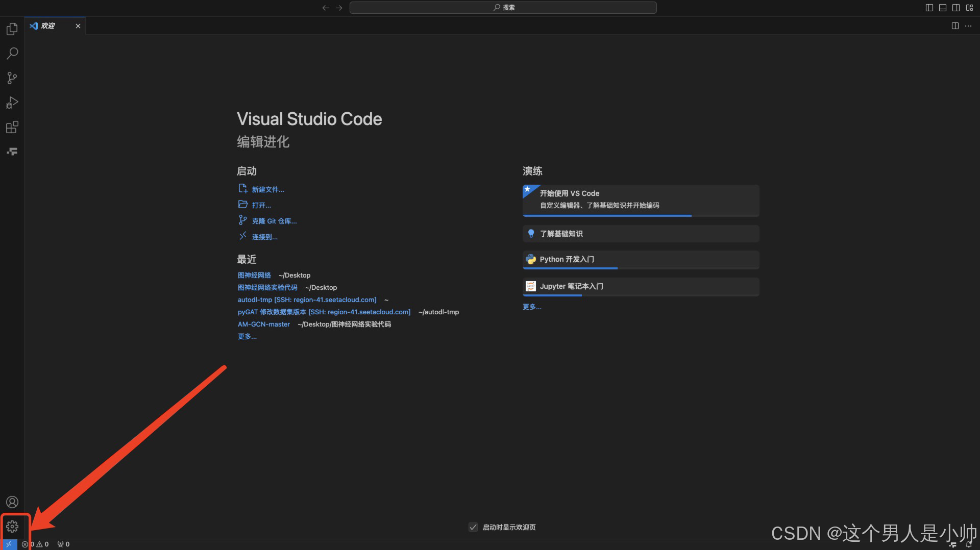Click the Jupyter logo icon on walkthrough
Image resolution: width=980 pixels, height=550 pixels.
pos(531,286)
